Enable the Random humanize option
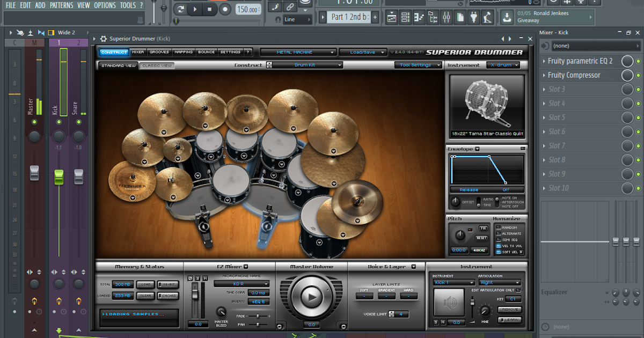Viewport: 644px width, 338px height. tap(499, 227)
